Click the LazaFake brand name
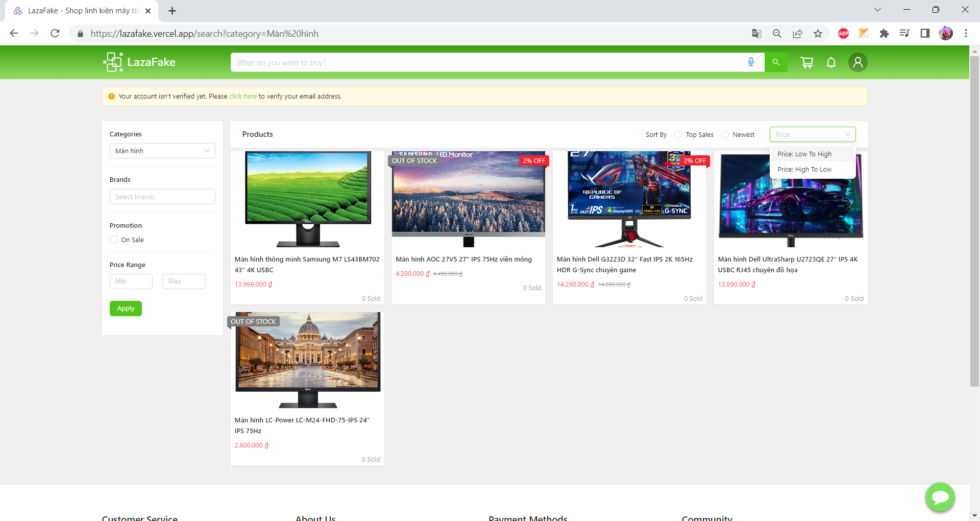Image resolution: width=980 pixels, height=521 pixels. pyautogui.click(x=151, y=62)
